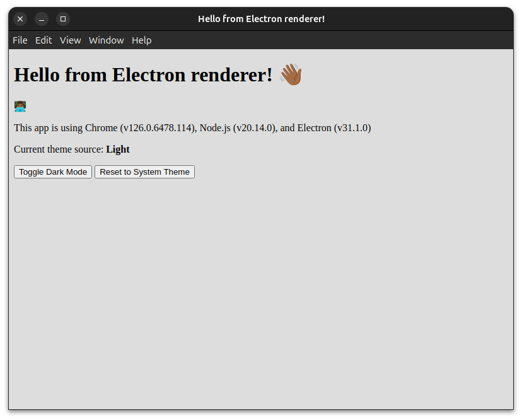The width and height of the screenshot is (522, 420).
Task: Maximize the Electron window
Action: point(63,19)
